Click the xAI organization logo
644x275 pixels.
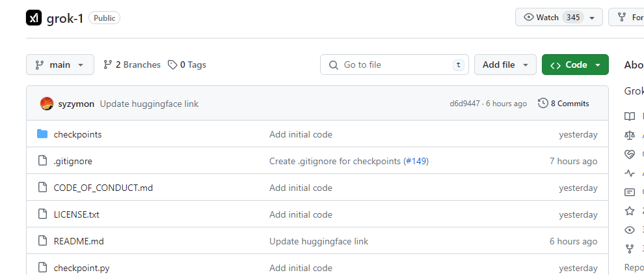pos(34,18)
